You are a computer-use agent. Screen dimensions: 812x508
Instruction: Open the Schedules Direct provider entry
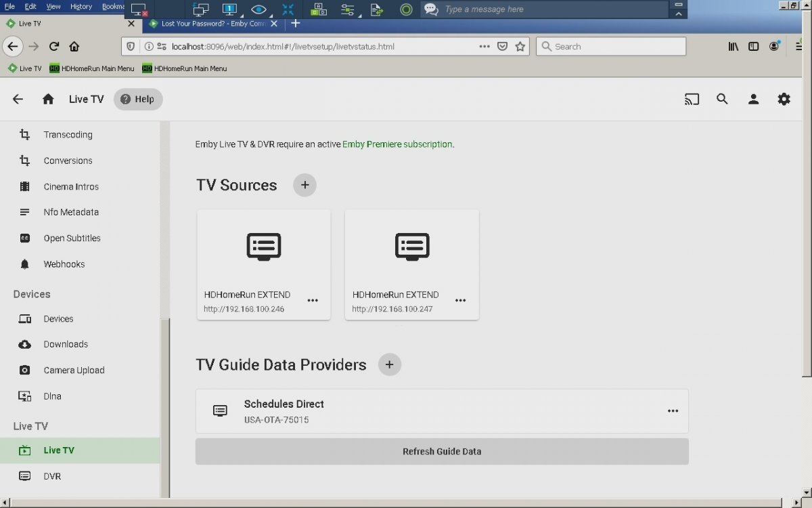[442, 411]
